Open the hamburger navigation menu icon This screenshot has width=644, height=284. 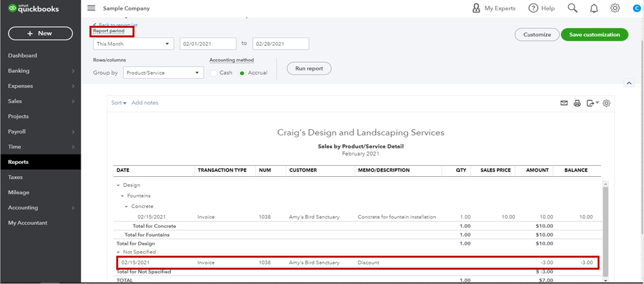pos(91,8)
